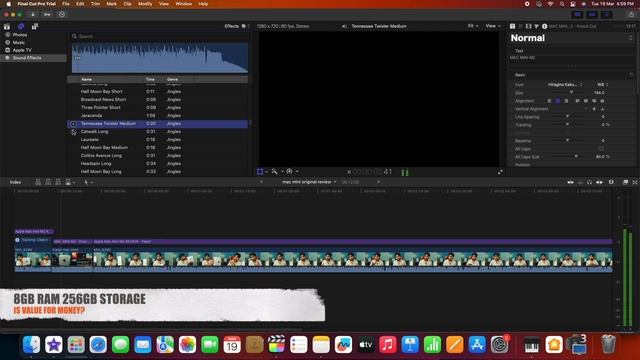Click the reset arrow for Basic section
This screenshot has height=360, width=640.
631,75
